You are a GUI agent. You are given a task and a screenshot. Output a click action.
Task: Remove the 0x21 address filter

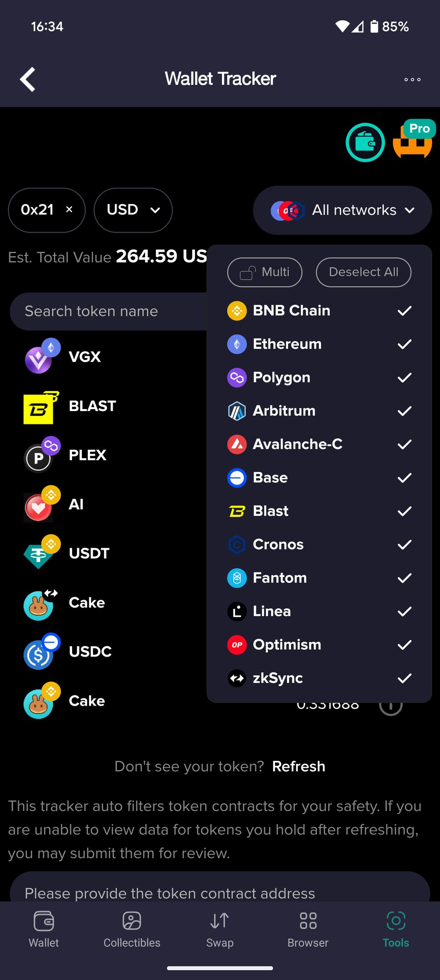69,210
